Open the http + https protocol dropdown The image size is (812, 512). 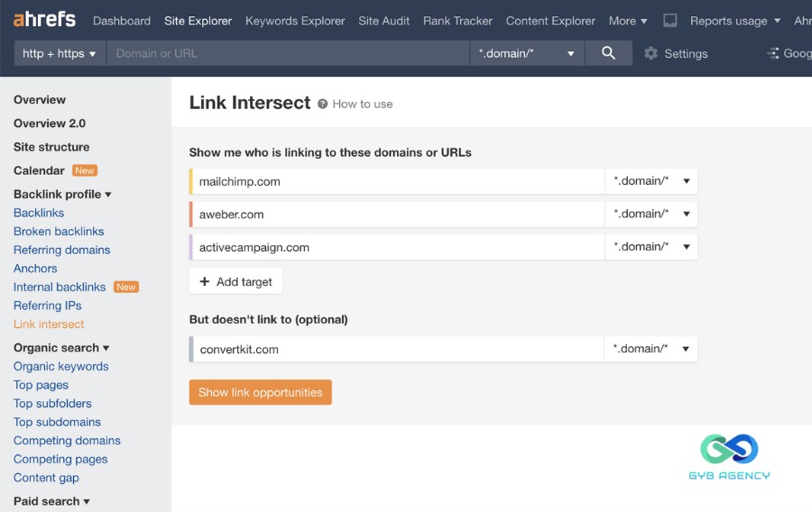pos(60,53)
